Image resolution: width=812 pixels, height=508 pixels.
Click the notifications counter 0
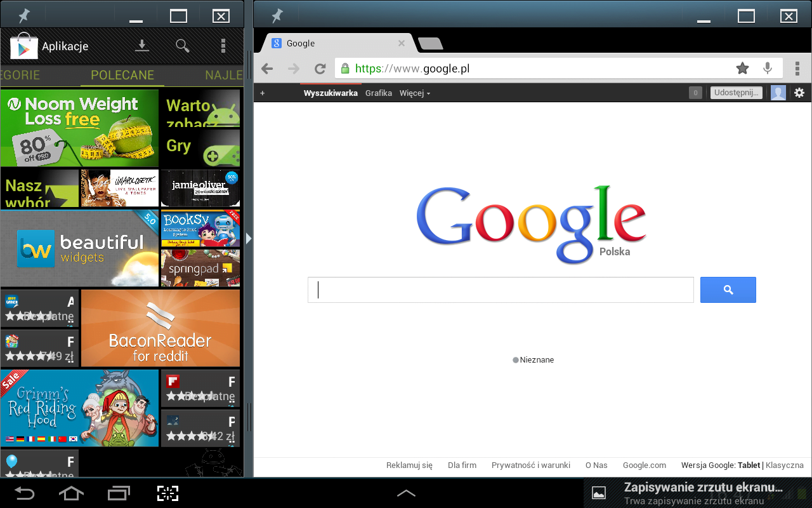point(695,93)
